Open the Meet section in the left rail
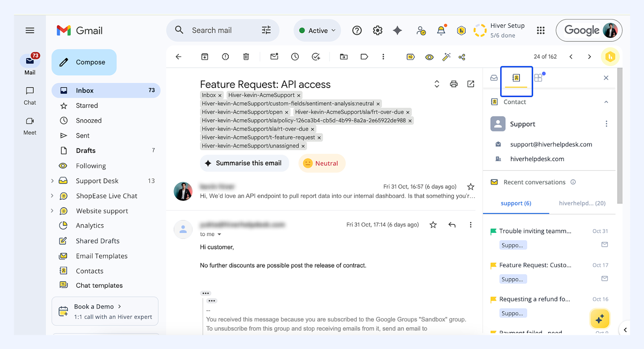The width and height of the screenshot is (644, 349). [x=30, y=126]
